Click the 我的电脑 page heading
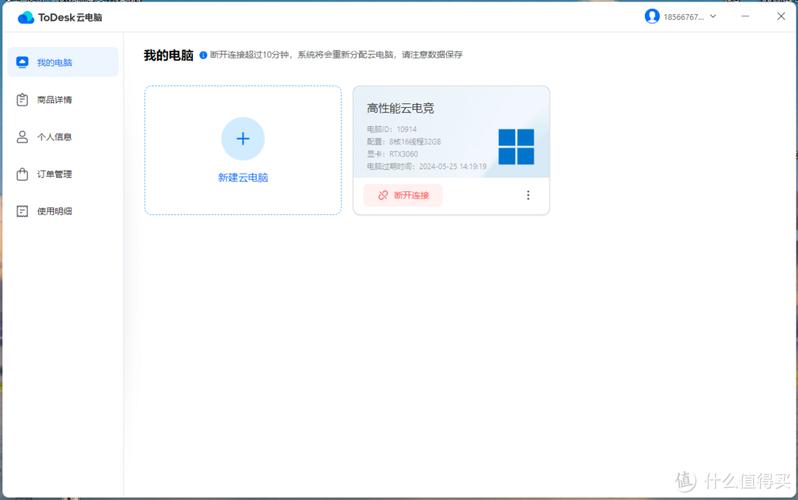 click(x=168, y=55)
